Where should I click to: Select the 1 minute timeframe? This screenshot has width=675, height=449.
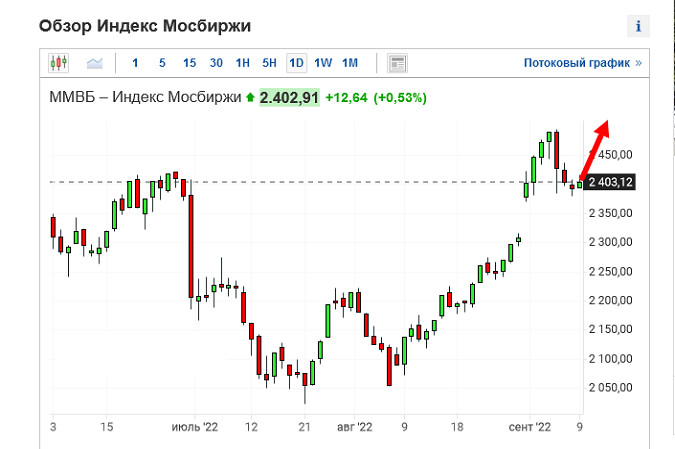point(135,63)
